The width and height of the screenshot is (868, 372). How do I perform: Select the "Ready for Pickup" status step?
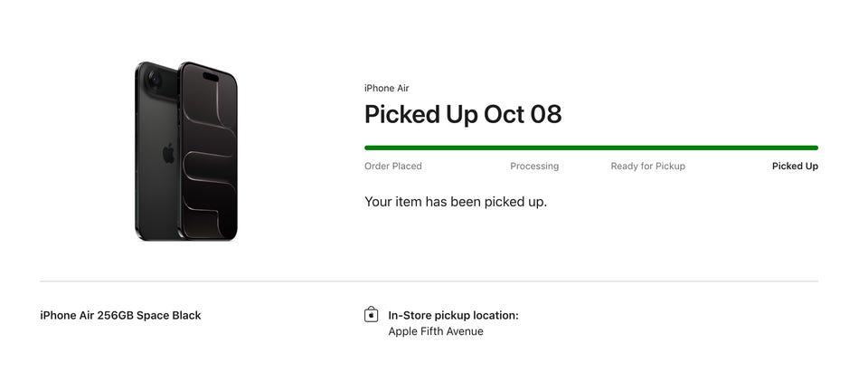[647, 167]
